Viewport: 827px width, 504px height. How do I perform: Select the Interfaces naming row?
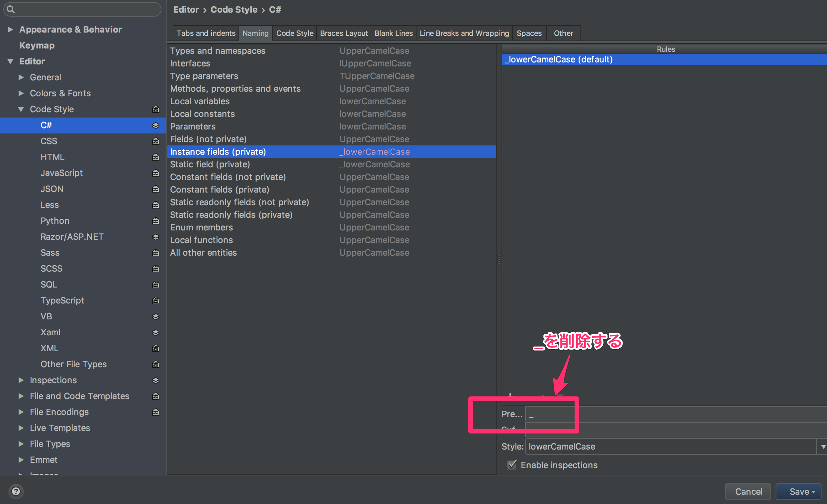(331, 63)
